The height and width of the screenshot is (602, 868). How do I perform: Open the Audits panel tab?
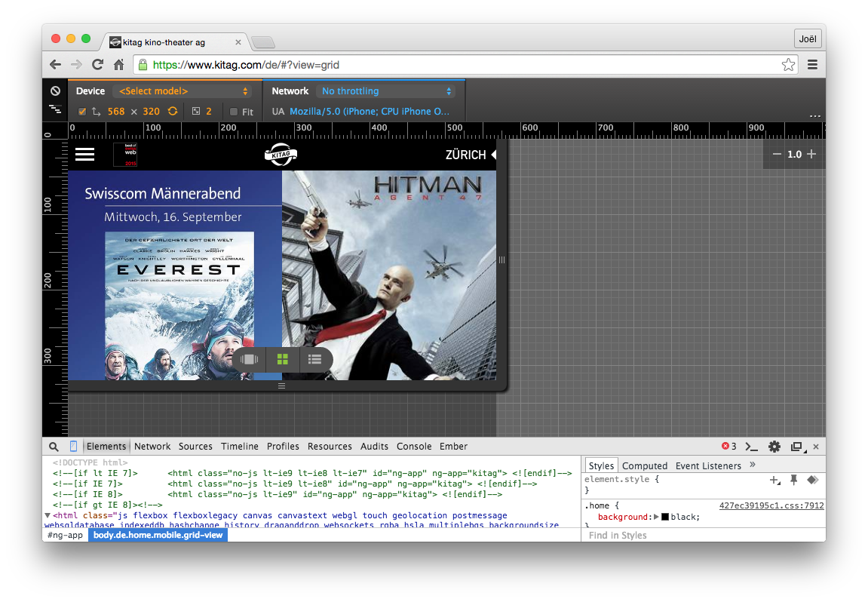pyautogui.click(x=374, y=447)
